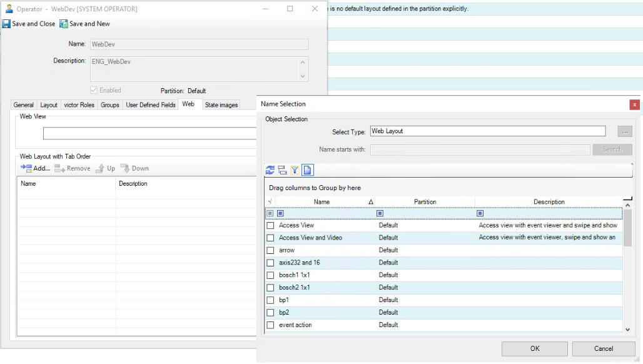The image size is (643, 364).
Task: Click the Add web layout icon
Action: click(26, 168)
